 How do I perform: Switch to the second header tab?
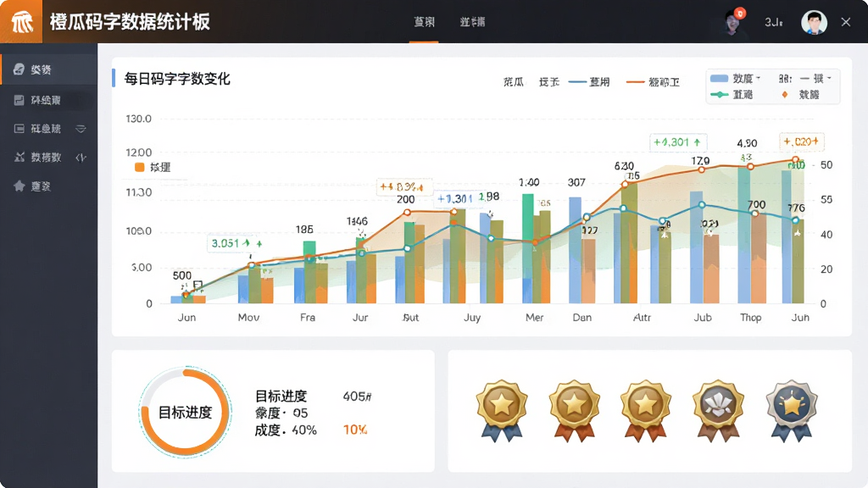(x=472, y=22)
